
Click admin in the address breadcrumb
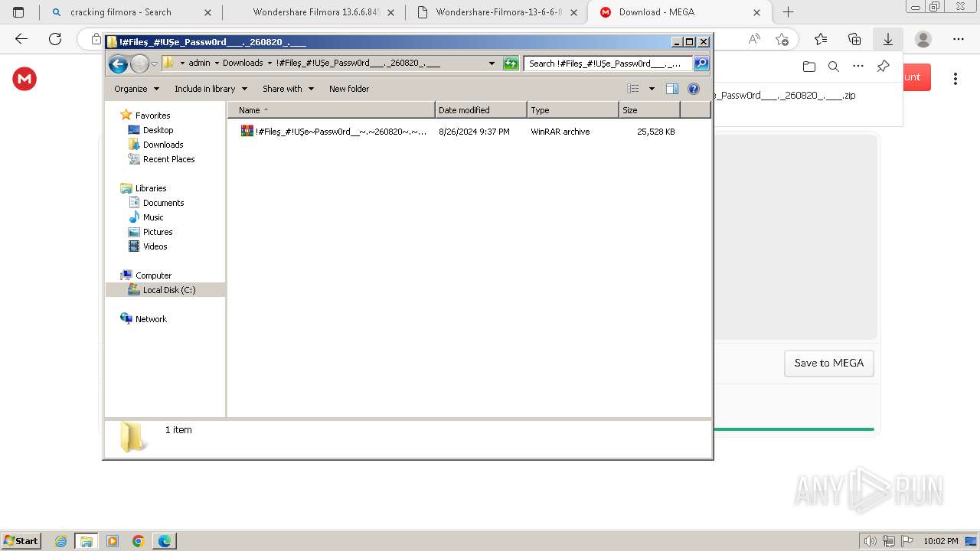[199, 64]
